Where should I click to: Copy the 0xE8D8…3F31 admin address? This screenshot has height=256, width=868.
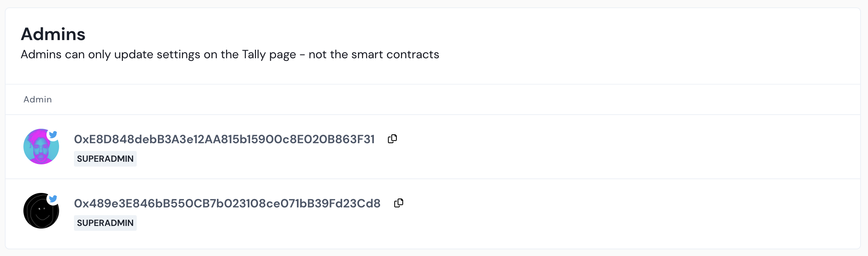pyautogui.click(x=392, y=139)
